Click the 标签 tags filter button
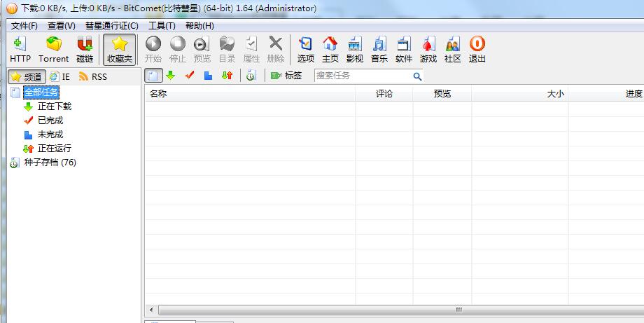Screen dimensions: 644x323 point(286,76)
